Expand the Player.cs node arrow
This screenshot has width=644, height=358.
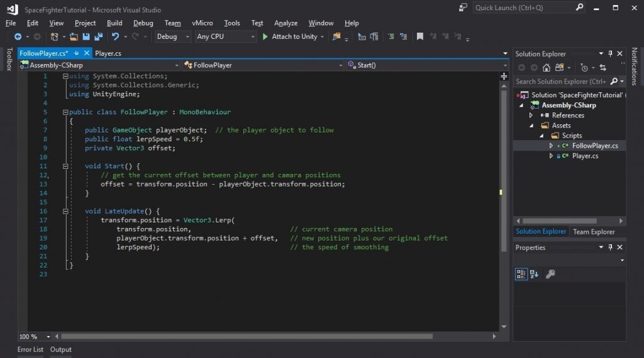(x=551, y=156)
